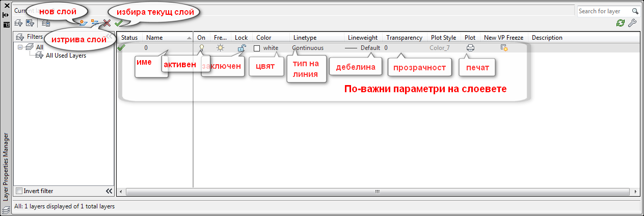Click the Description column header
This screenshot has width=644, height=216.
[583, 37]
